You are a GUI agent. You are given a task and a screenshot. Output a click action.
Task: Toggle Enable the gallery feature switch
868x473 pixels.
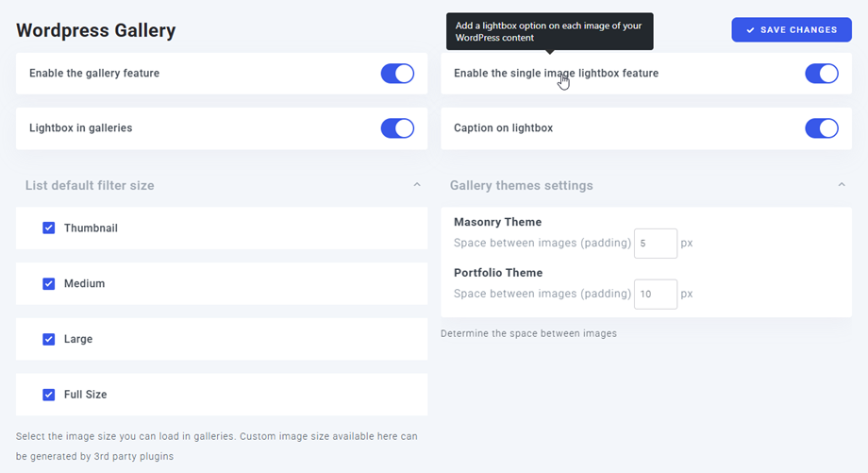coord(397,74)
